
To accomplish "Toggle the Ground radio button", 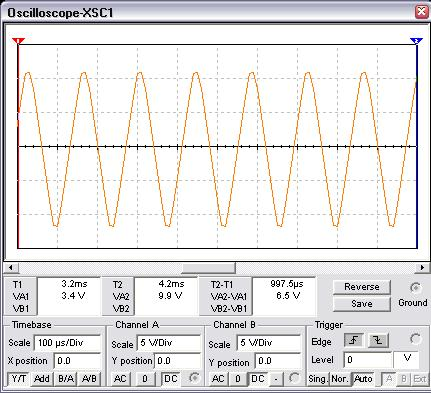I will click(415, 288).
